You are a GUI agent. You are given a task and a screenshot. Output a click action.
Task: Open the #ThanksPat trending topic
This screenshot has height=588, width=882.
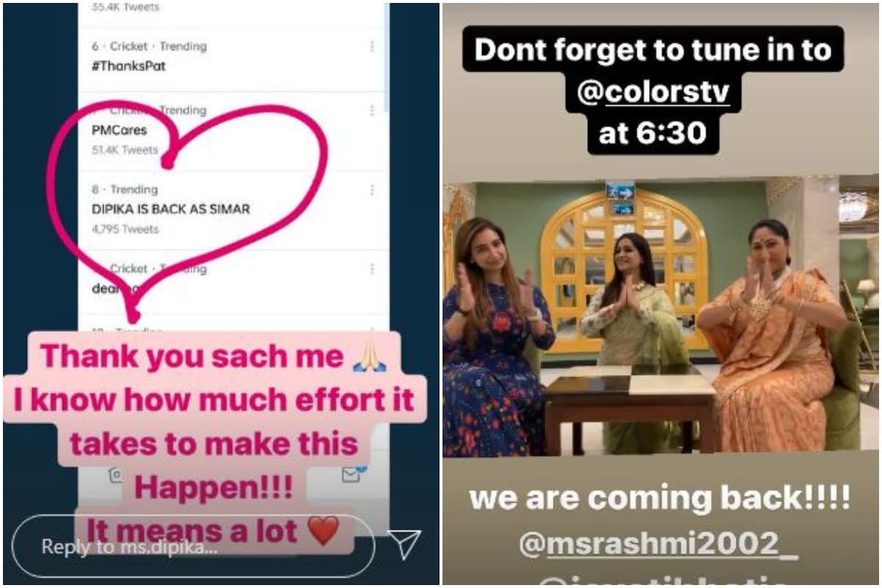129,65
